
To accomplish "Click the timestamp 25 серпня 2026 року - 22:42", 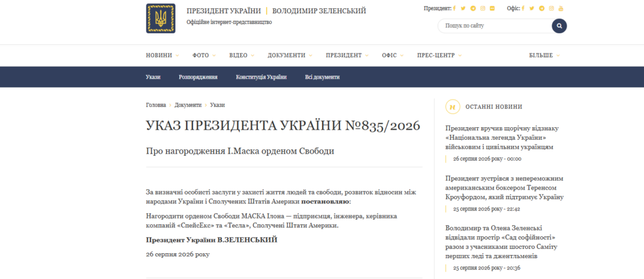I will pyautogui.click(x=487, y=209).
